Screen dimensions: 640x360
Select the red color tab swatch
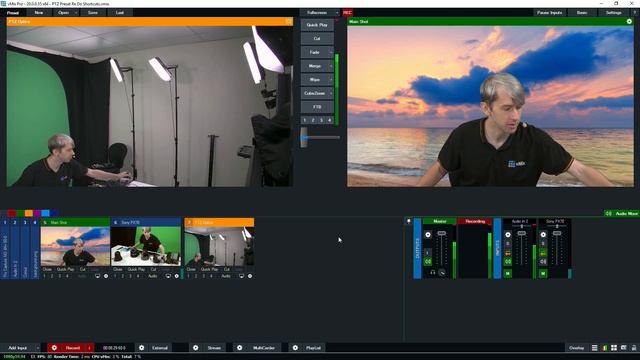click(x=12, y=213)
